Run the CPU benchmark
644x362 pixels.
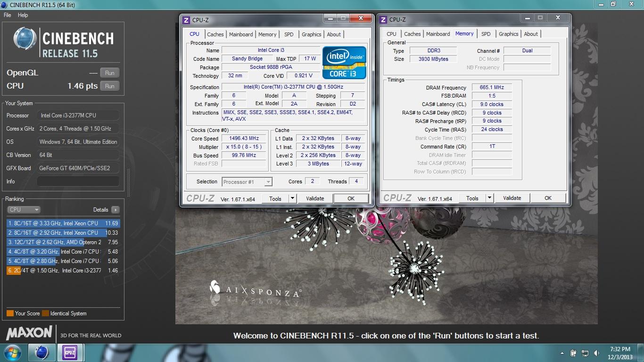110,86
